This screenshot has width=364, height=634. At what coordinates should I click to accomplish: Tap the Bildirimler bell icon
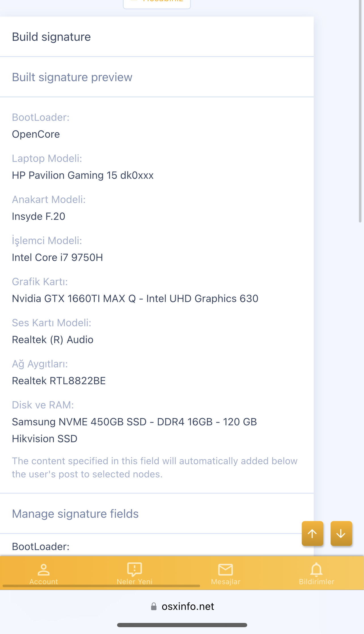pyautogui.click(x=317, y=569)
